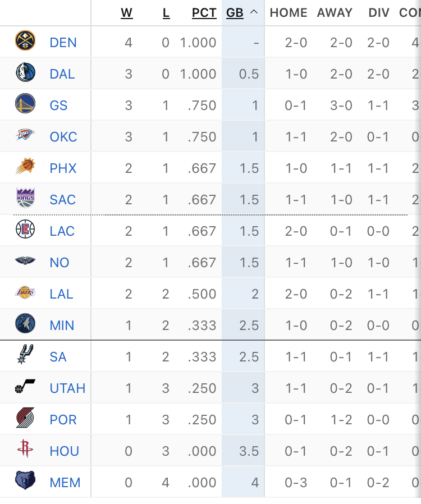Image resolution: width=421 pixels, height=504 pixels.
Task: Sort standings by L column header
Action: [166, 13]
